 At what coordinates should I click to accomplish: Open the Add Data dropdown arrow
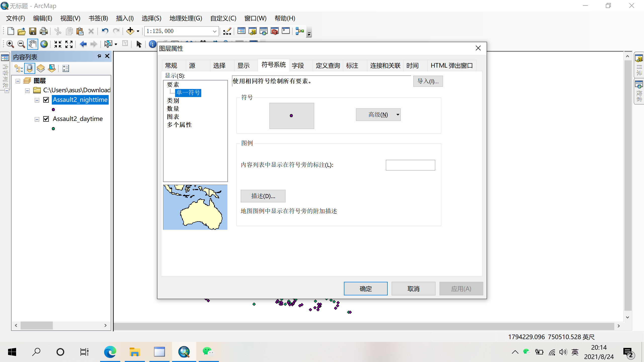click(138, 31)
